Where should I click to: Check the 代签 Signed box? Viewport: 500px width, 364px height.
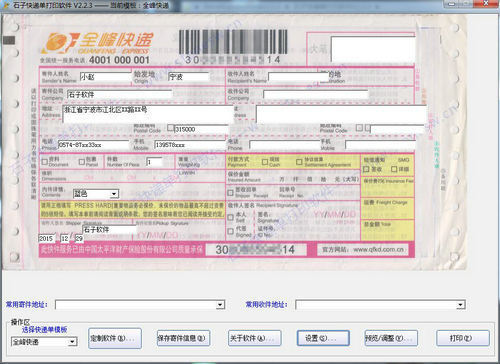tap(230, 231)
